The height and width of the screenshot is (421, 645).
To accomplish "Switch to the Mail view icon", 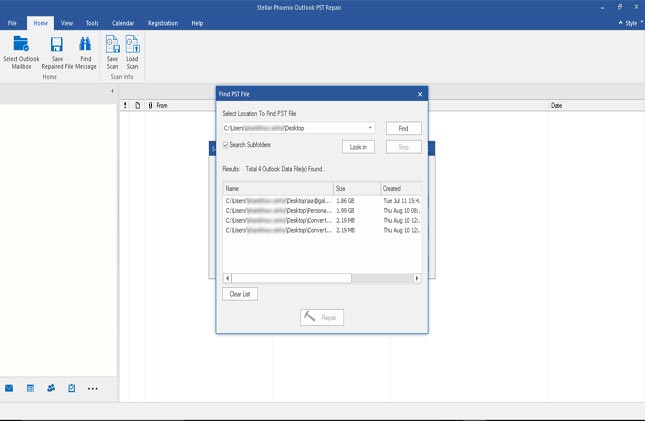I will pos(9,388).
